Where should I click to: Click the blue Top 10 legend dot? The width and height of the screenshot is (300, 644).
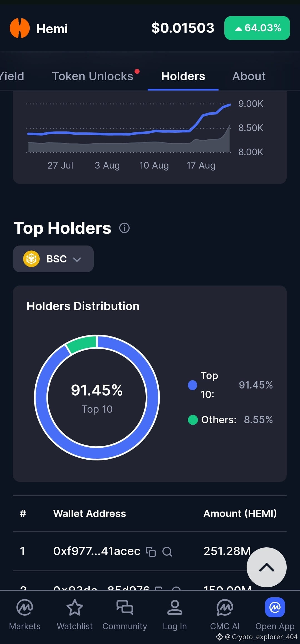pos(192,385)
